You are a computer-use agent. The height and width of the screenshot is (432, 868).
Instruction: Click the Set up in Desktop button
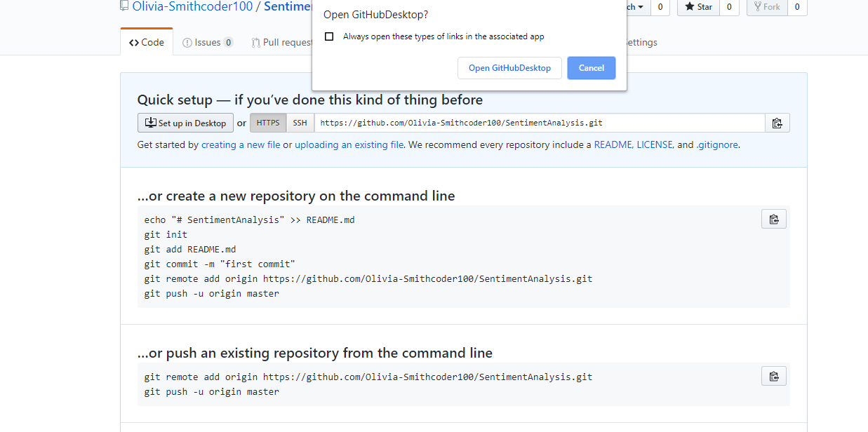click(185, 122)
